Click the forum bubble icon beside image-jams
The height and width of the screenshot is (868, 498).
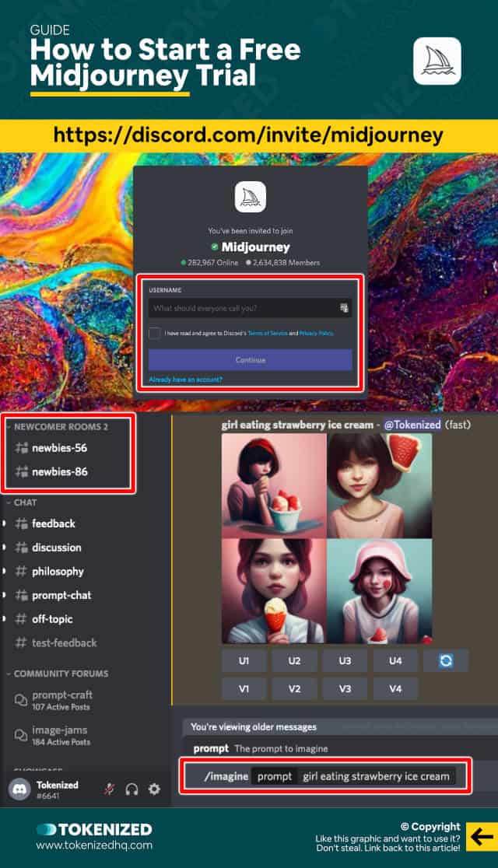click(x=20, y=735)
